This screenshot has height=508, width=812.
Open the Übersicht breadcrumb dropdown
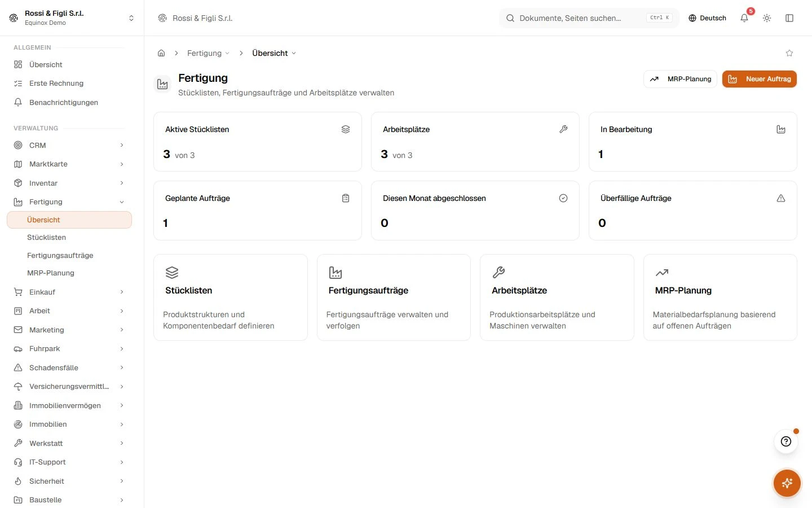pyautogui.click(x=274, y=53)
